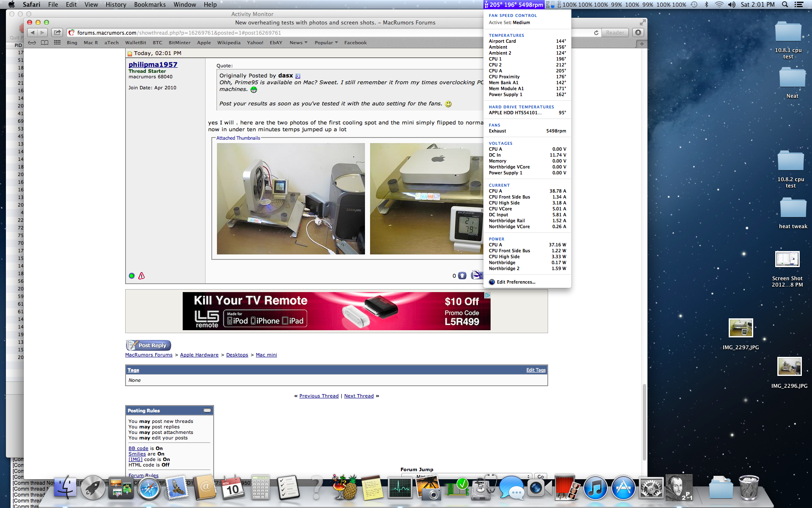Open Mission Control in the Dock

point(121,488)
